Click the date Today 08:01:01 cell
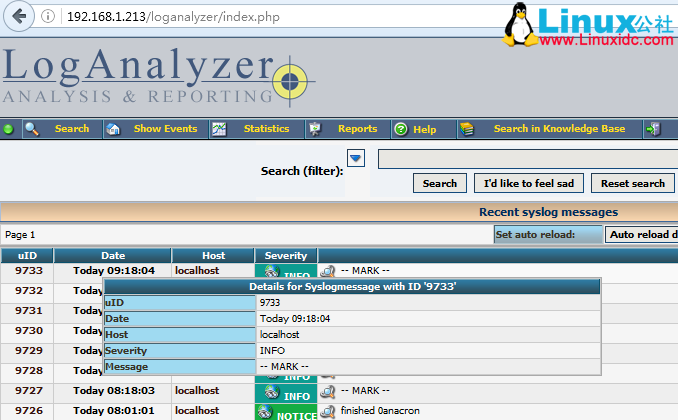678x420 pixels. click(114, 410)
